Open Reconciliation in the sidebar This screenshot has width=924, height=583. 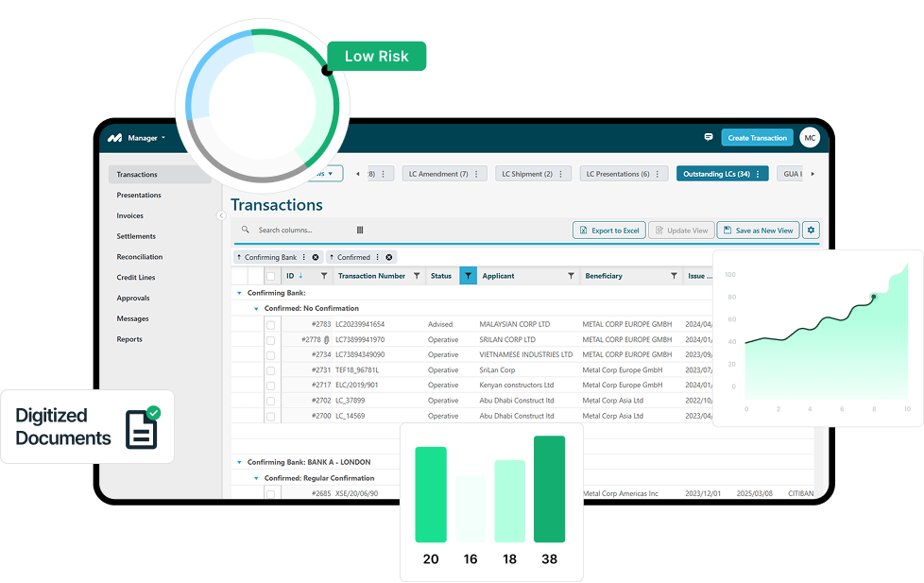139,257
